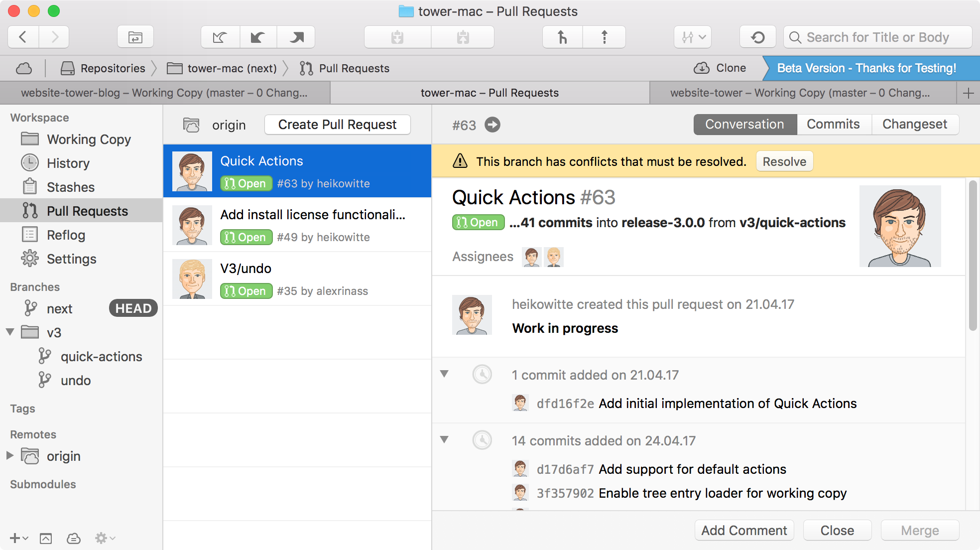
Task: Switch to the Changeset tab
Action: [914, 125]
